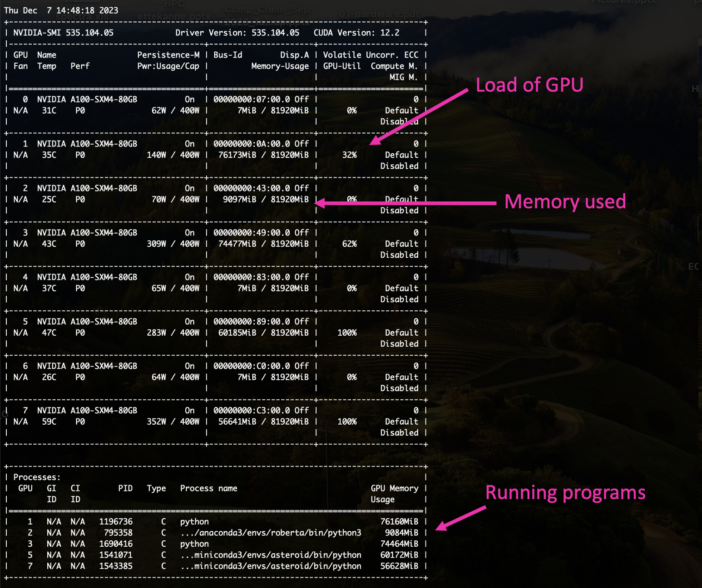This screenshot has width=702, height=588.
Task: Select the NVIDIA-SMI 535.104.05 text
Action: pyautogui.click(x=64, y=33)
